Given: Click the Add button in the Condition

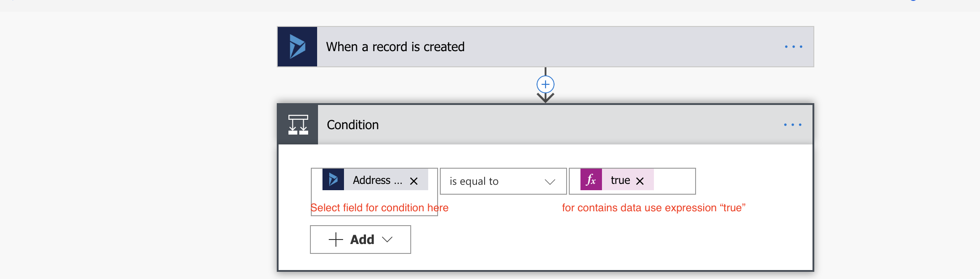Looking at the screenshot, I should pos(361,240).
